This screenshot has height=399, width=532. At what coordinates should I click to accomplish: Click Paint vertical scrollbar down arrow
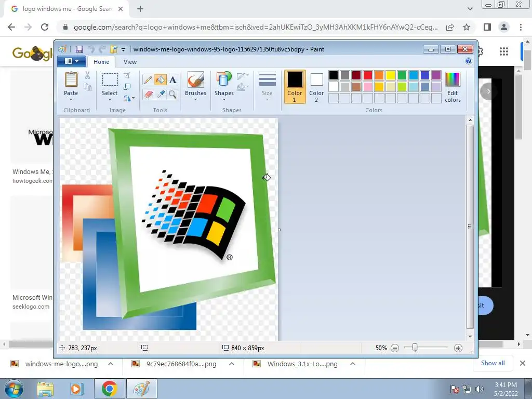[x=470, y=336]
